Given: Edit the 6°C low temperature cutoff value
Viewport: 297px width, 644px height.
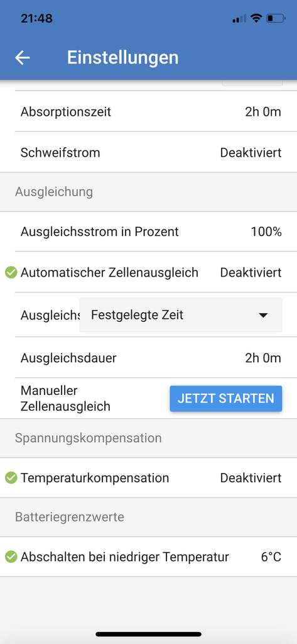Looking at the screenshot, I should (x=271, y=557).
